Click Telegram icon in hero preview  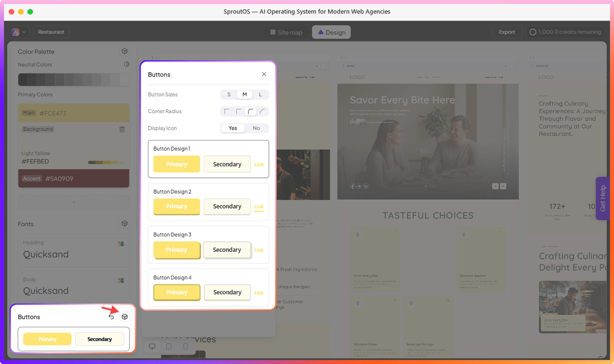(359, 186)
